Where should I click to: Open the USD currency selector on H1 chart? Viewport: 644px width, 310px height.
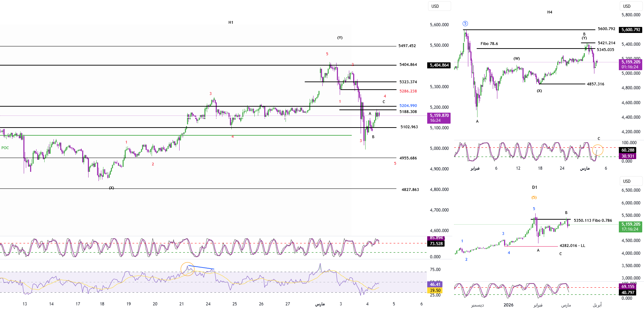439,6
